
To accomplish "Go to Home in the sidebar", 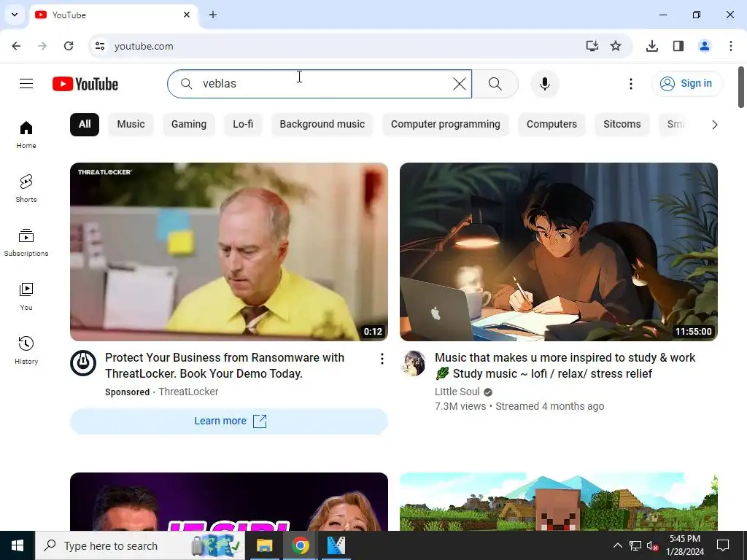I will pos(26,134).
